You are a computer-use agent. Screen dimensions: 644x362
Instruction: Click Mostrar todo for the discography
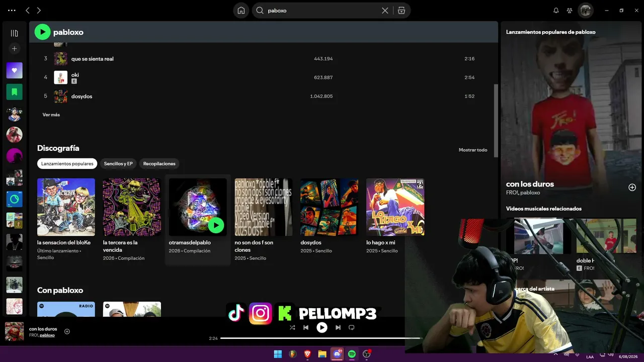tap(473, 150)
